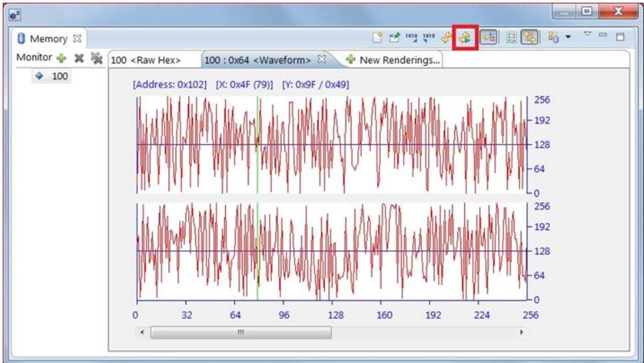Image resolution: width=644 pixels, height=363 pixels.
Task: Click the Import memory (1010 up-arrow) icon
Action: [411, 37]
